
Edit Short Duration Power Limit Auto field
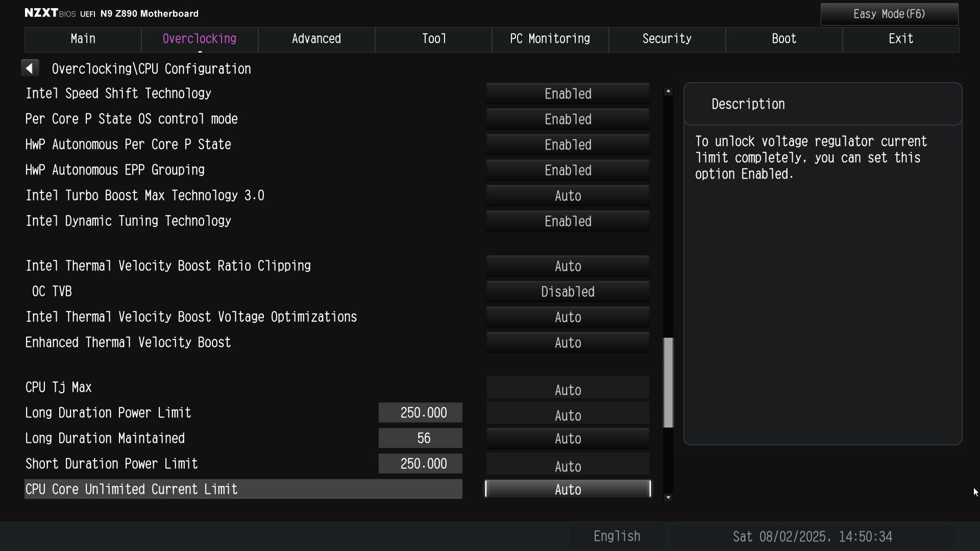pyautogui.click(x=568, y=464)
